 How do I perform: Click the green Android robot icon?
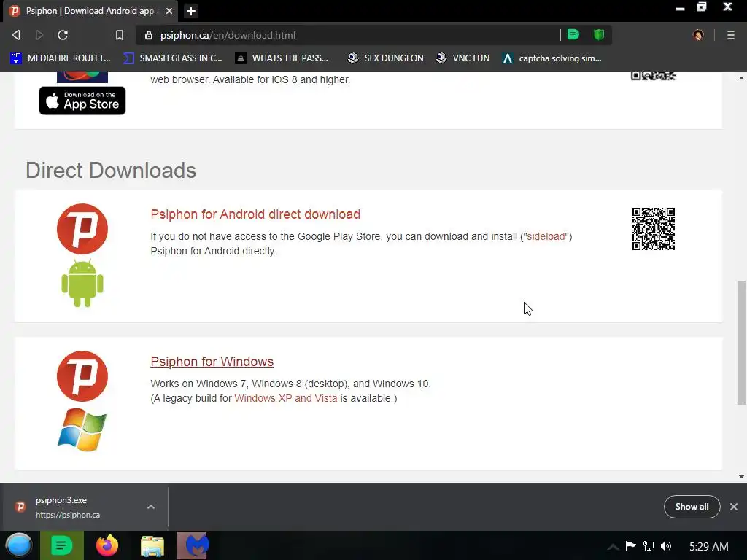[82, 284]
